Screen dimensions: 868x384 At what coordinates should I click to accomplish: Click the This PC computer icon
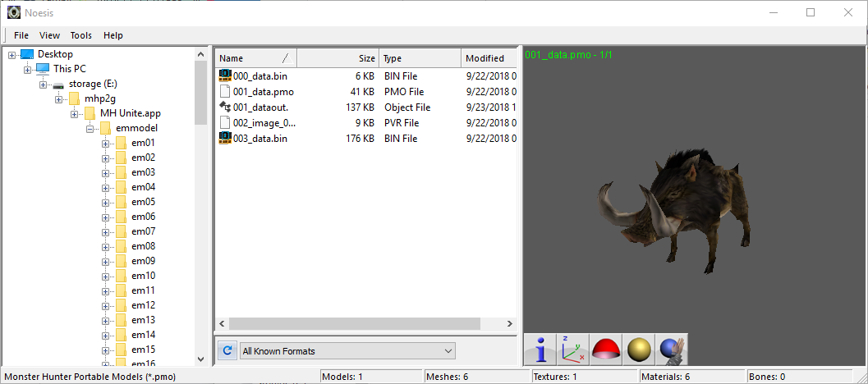[x=42, y=69]
